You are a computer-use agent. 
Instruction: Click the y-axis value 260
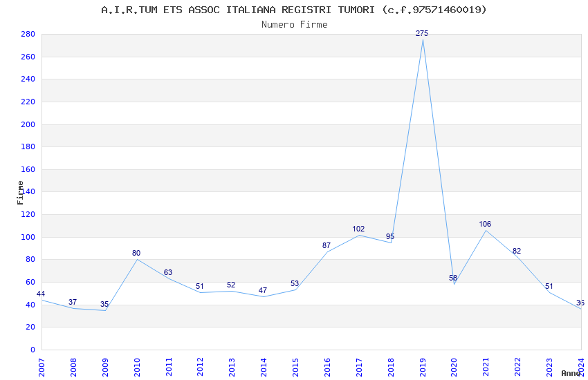28,57
